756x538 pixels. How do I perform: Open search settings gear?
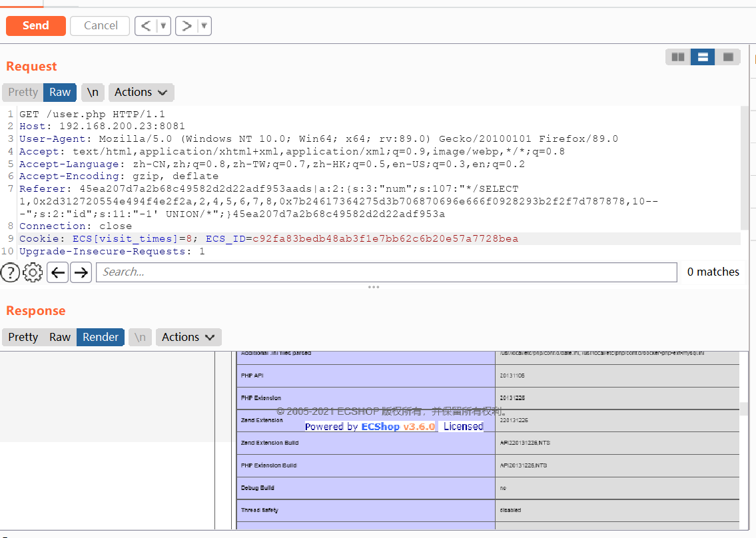coord(33,272)
